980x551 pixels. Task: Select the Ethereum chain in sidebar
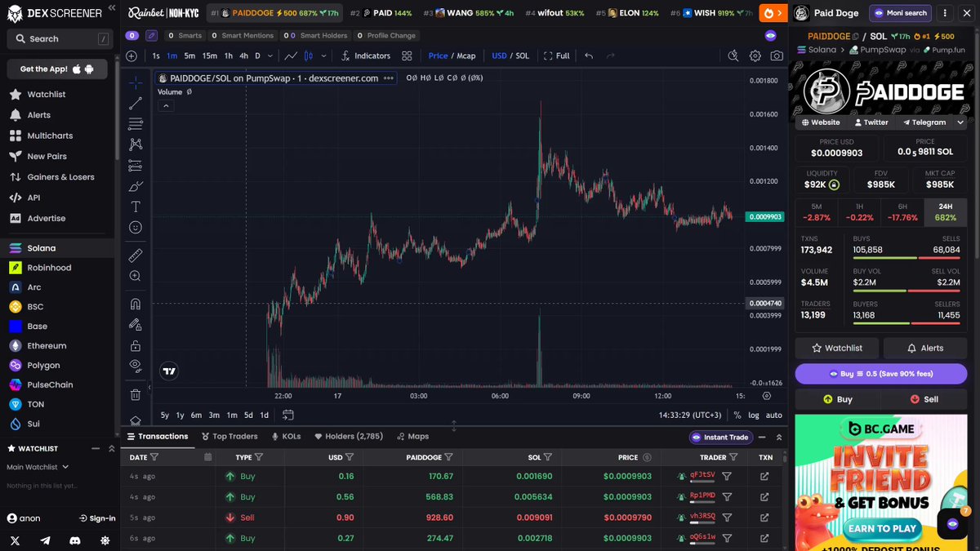click(47, 346)
